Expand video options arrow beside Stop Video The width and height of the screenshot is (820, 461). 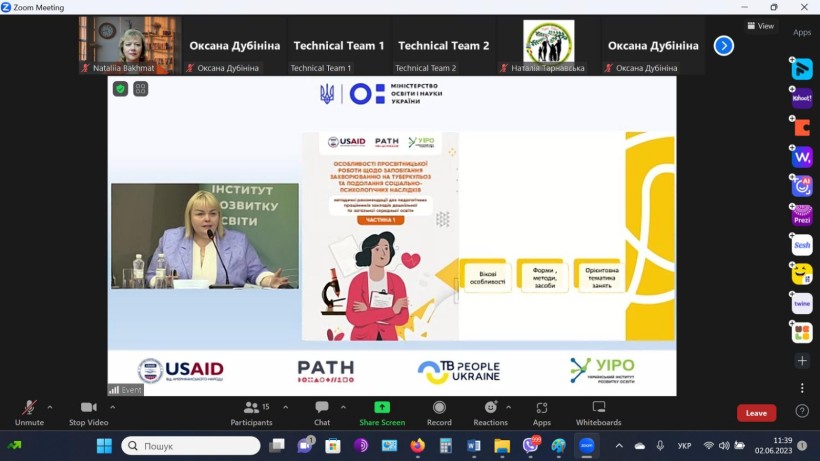tap(112, 407)
